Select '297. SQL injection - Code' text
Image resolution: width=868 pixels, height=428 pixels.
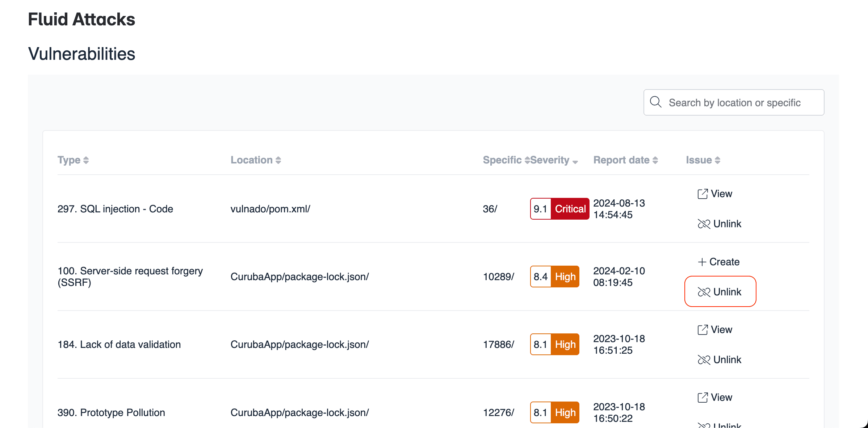(x=115, y=209)
